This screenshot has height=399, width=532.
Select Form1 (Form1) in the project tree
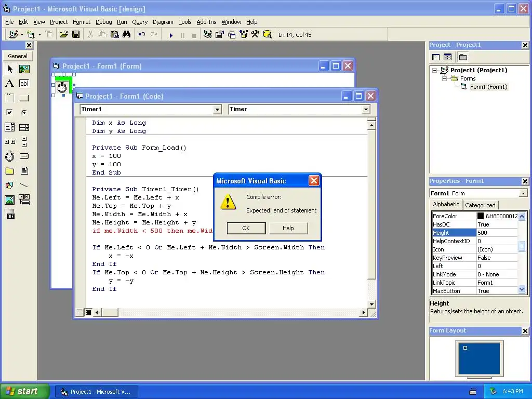coord(488,87)
